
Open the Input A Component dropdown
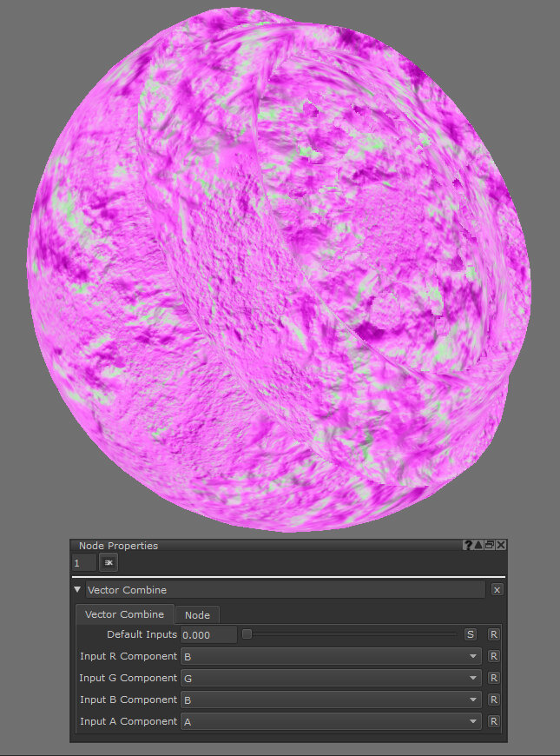(331, 721)
